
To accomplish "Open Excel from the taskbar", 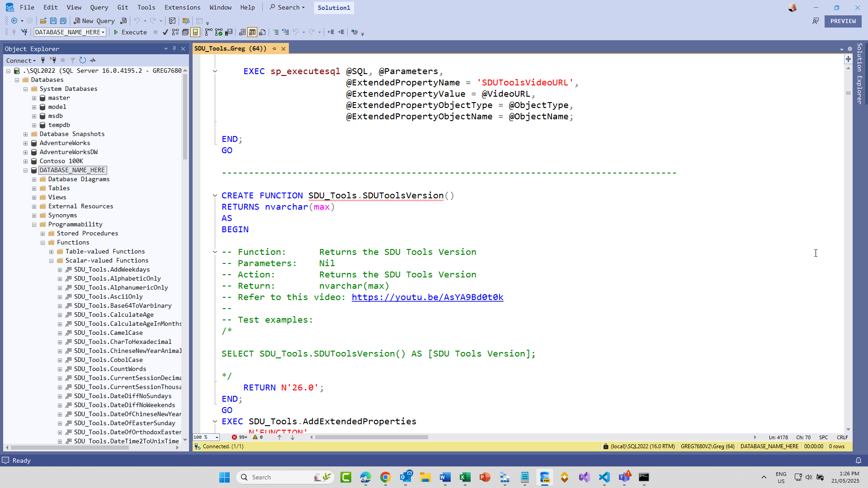I will [x=465, y=477].
